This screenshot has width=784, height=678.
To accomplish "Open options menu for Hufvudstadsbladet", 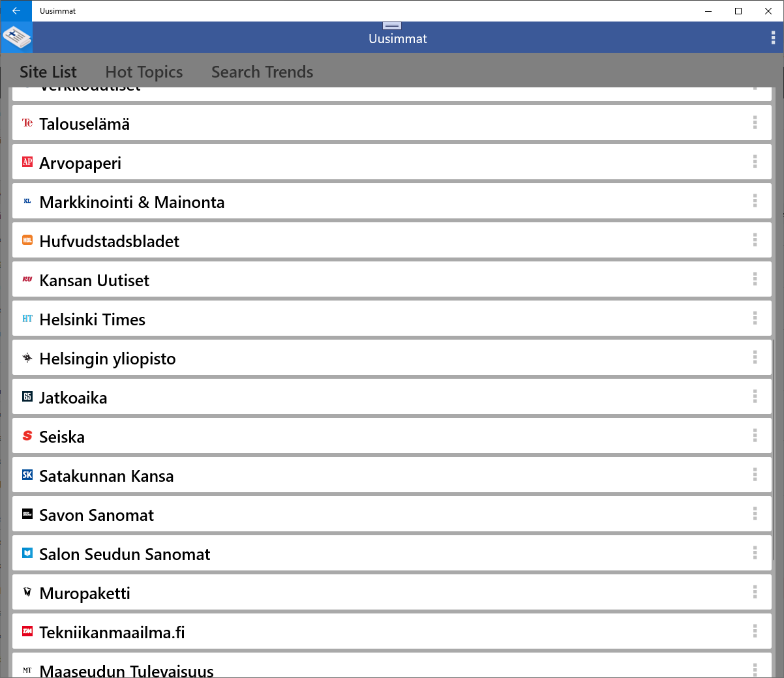I will pyautogui.click(x=755, y=240).
